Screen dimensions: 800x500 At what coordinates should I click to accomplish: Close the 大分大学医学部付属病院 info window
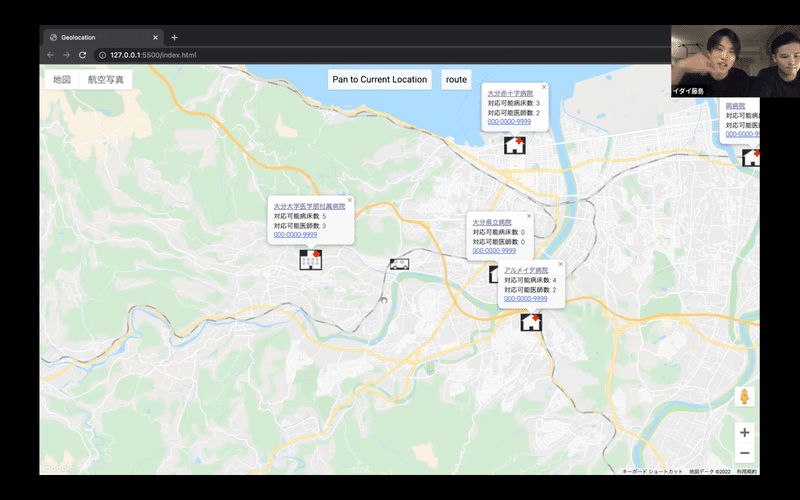pos(350,200)
